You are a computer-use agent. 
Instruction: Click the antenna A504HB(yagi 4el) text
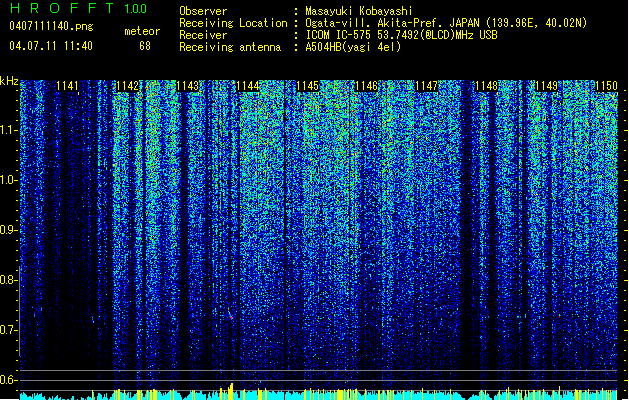353,47
